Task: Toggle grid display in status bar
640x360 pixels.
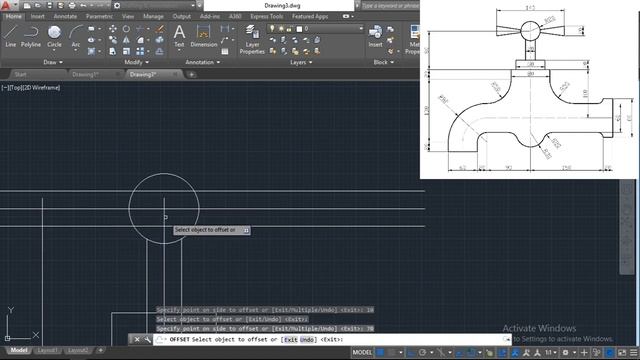Action: 380,352
